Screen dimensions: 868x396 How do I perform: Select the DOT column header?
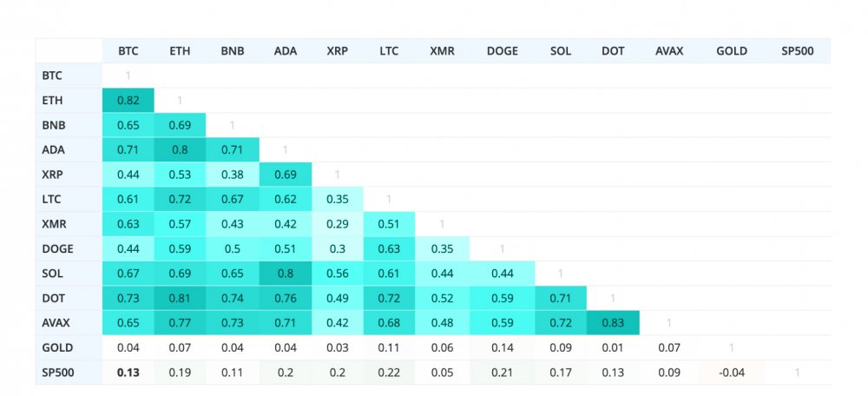click(614, 51)
